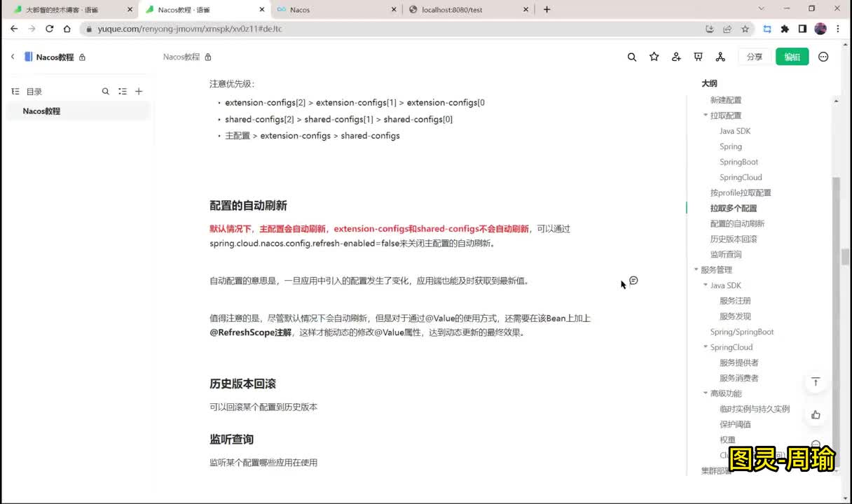The width and height of the screenshot is (852, 504).
Task: Add a new document with plus icon
Action: [x=139, y=91]
